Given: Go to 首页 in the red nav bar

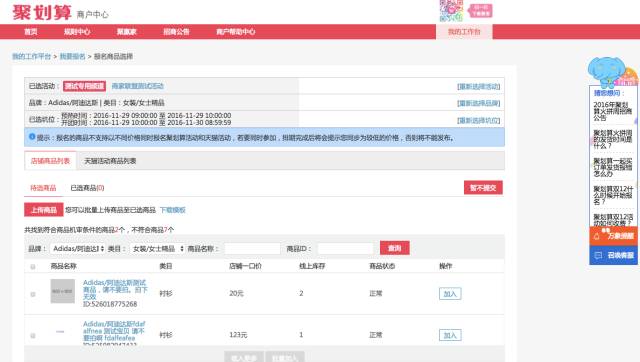Looking at the screenshot, I should pyautogui.click(x=31, y=32).
